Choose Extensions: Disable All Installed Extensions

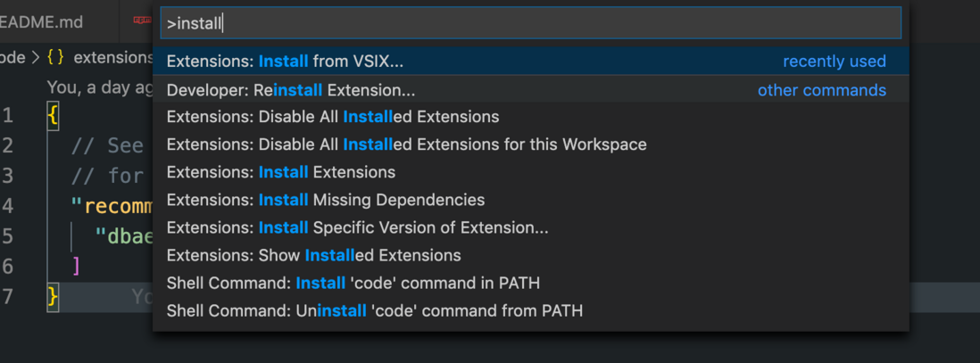click(x=531, y=117)
